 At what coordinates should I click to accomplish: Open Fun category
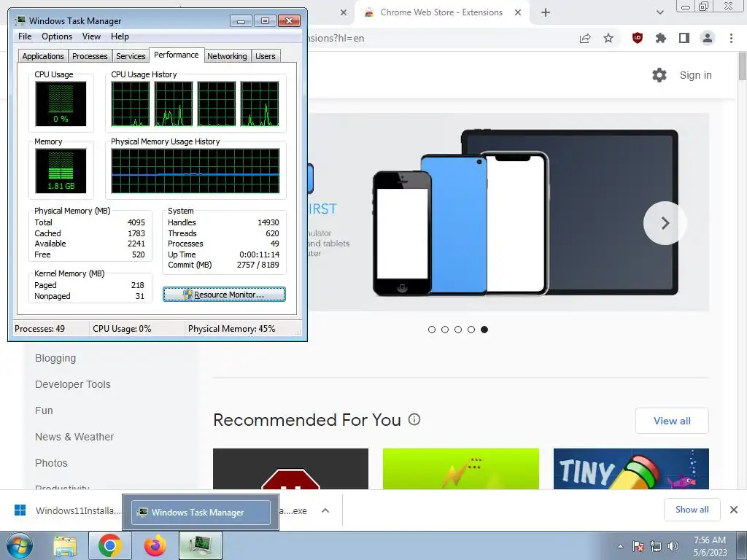[x=44, y=411]
